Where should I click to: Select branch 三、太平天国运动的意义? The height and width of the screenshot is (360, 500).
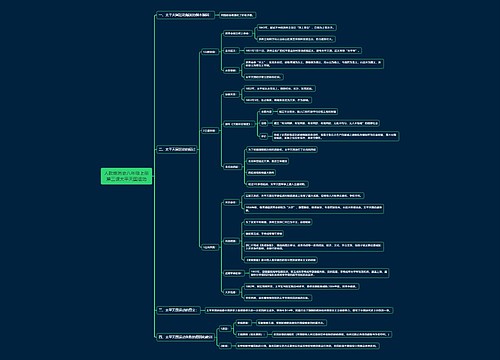tap(178, 310)
